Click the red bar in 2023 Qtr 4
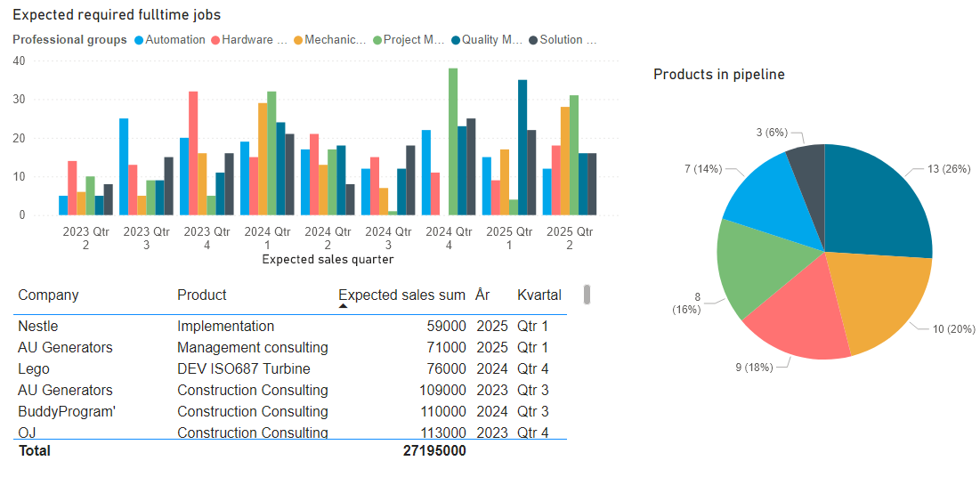The height and width of the screenshot is (477, 980). point(193,154)
